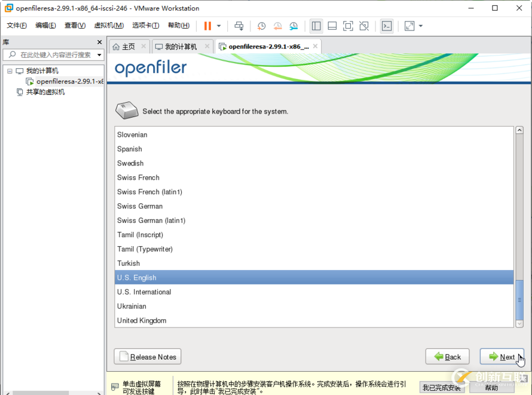Viewport: 532px width, 395px height.
Task: Click the send Ctrl+Alt+Del toolbar icon
Action: [239, 26]
